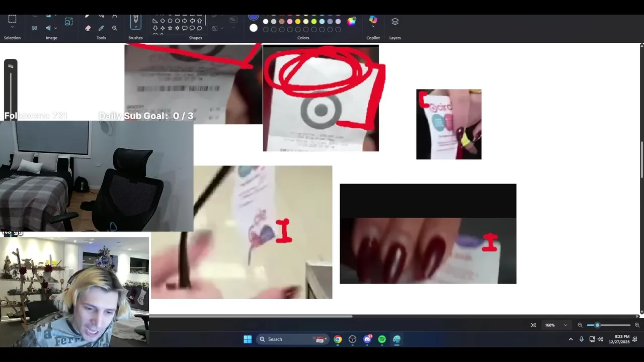Open the Copilot menu

[x=373, y=21]
